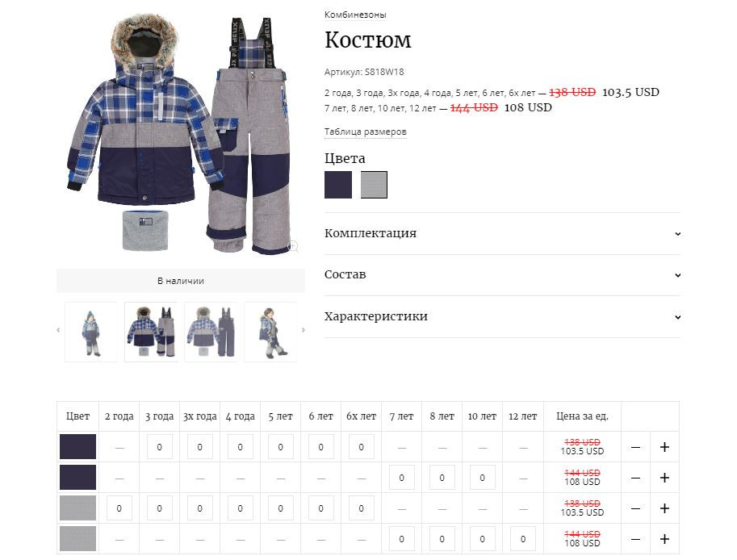Expand the Комплектация section
The height and width of the screenshot is (560, 737).
[502, 233]
